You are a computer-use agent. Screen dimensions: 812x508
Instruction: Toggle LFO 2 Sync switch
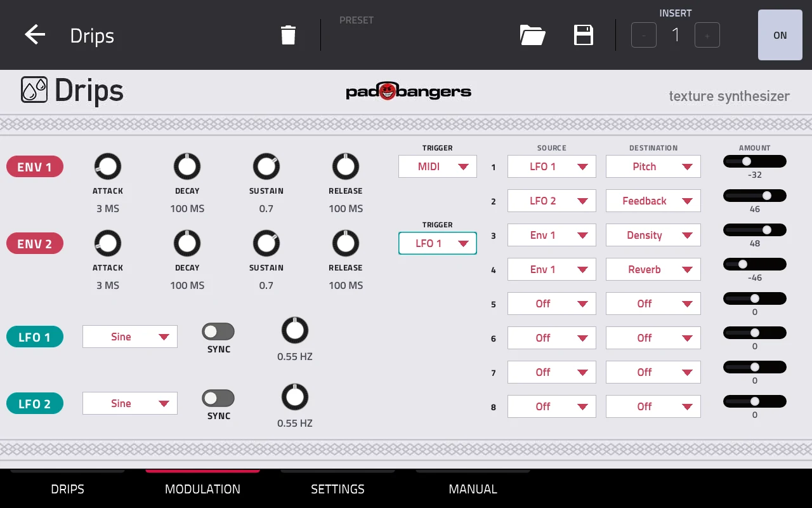(218, 398)
